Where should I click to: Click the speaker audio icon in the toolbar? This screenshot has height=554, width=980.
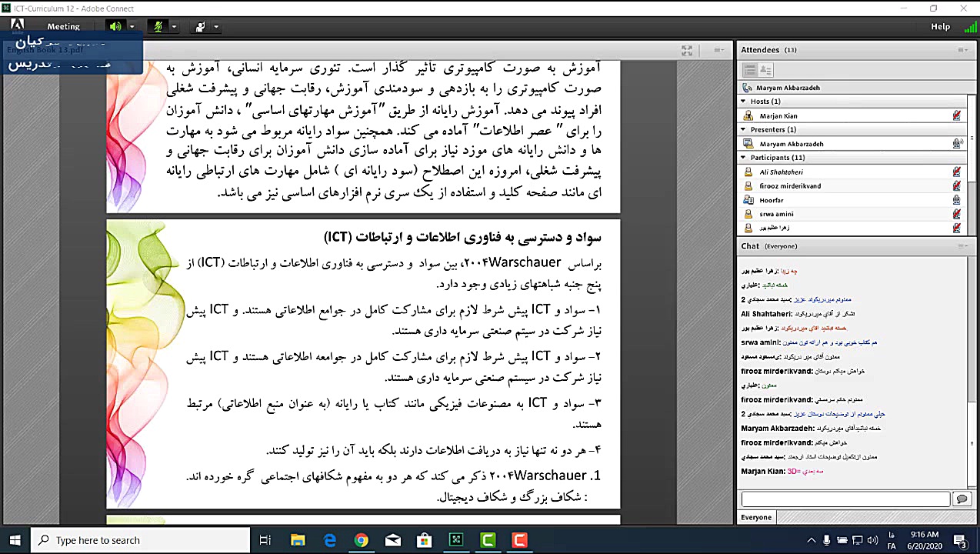(114, 26)
